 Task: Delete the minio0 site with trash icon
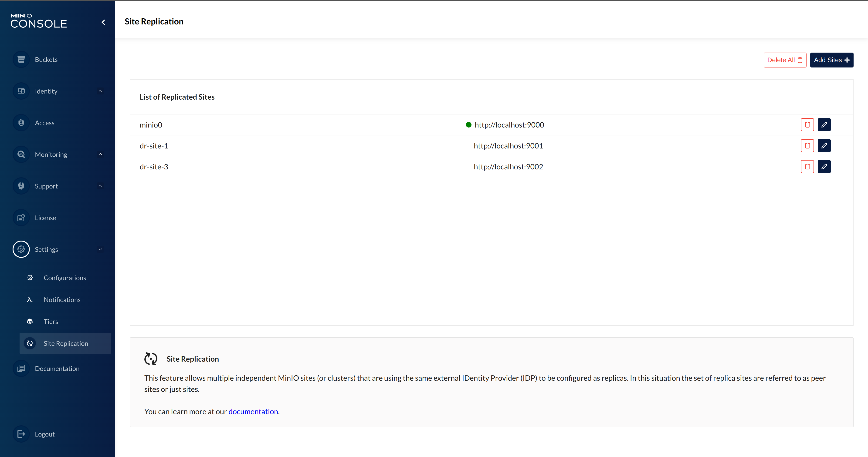tap(807, 125)
